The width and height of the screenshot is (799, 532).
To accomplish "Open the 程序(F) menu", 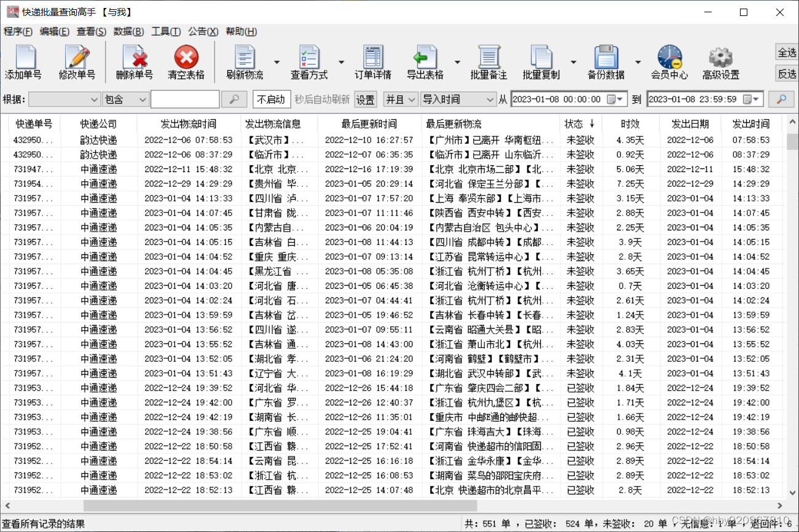I will click(18, 32).
